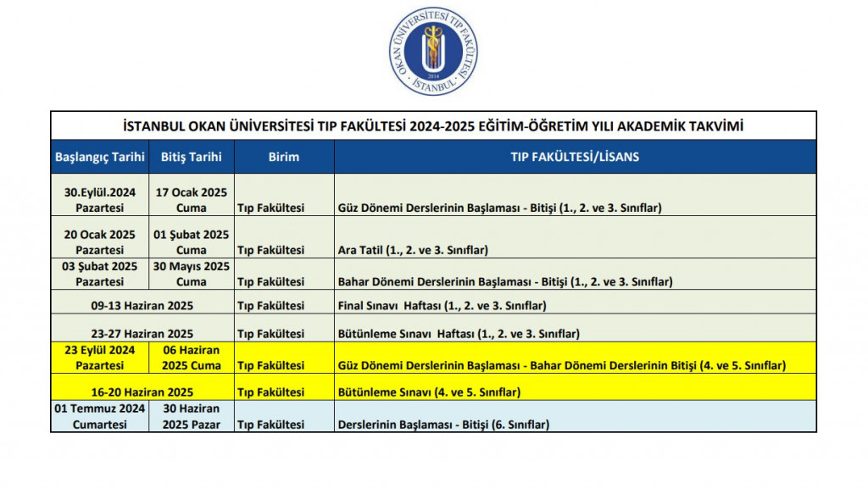Image resolution: width=868 pixels, height=494 pixels.
Task: Select the '06 Haziran 2025 Cuma' cell
Action: [x=191, y=358]
